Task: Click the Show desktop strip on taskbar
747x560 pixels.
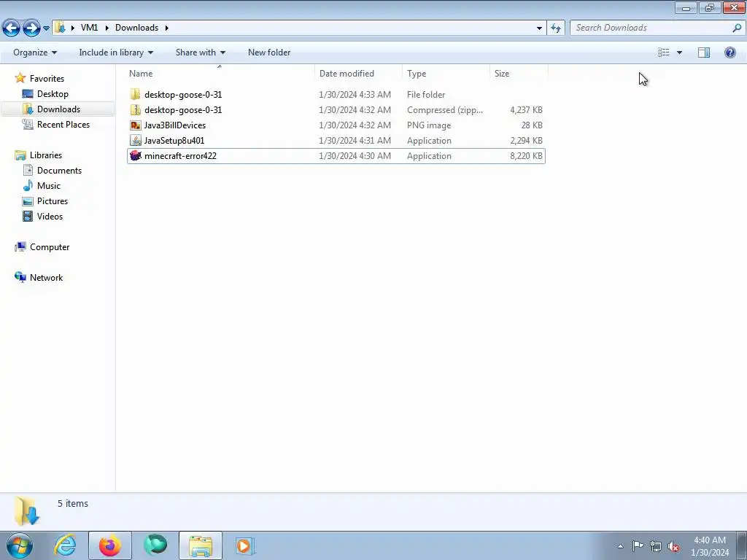Action: point(742,545)
